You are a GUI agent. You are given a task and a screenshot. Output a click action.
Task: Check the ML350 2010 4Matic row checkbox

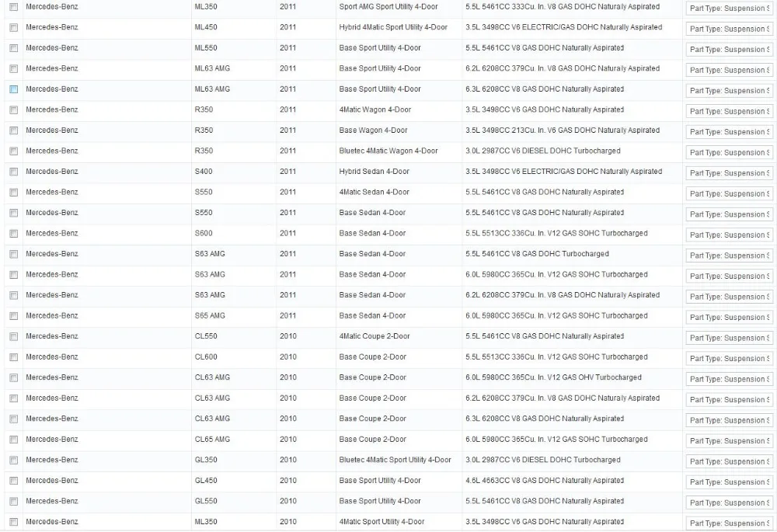[13, 522]
